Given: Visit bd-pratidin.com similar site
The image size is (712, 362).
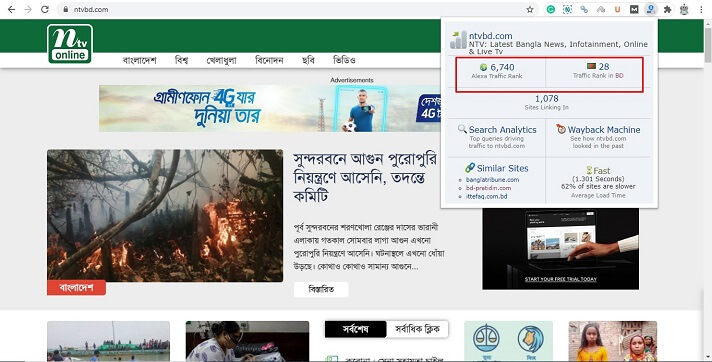Looking at the screenshot, I should [x=488, y=188].
